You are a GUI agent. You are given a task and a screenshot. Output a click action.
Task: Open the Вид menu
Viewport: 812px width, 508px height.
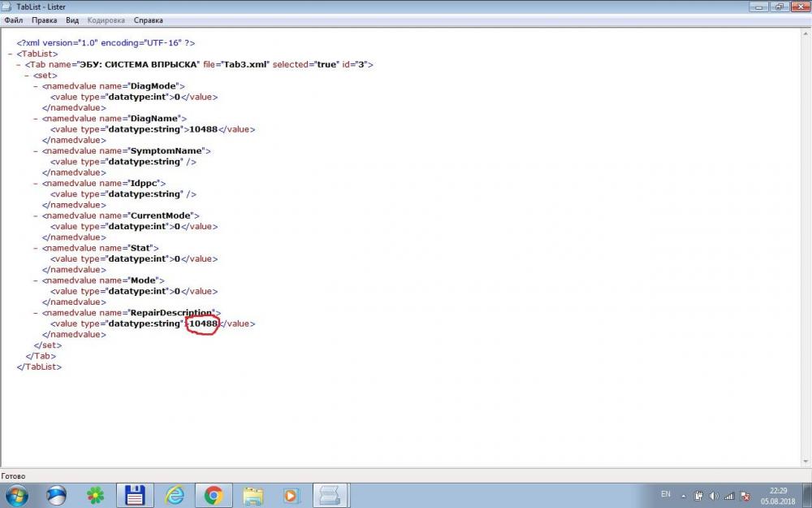pos(72,20)
